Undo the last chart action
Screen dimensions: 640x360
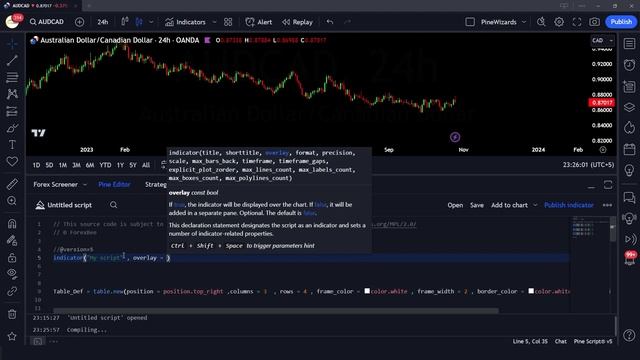coord(330,22)
